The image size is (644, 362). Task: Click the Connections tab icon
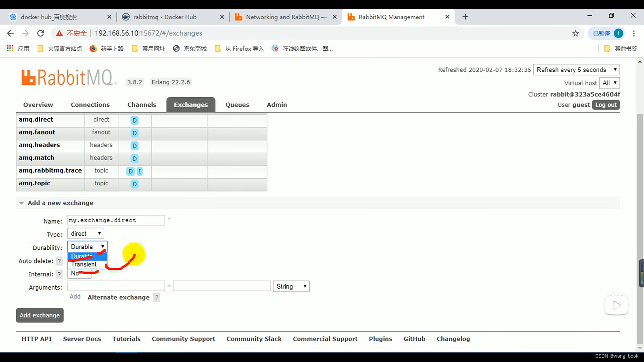(x=90, y=105)
